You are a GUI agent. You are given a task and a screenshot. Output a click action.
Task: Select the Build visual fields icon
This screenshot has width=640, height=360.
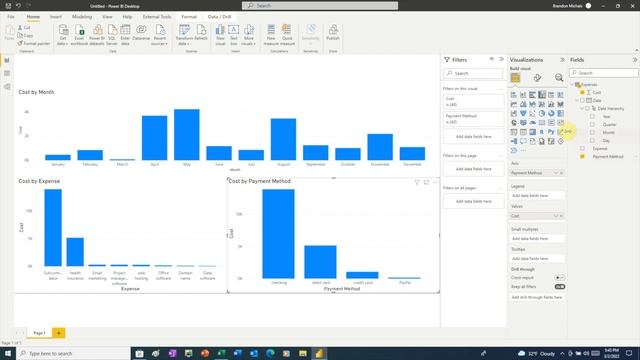[x=515, y=78]
